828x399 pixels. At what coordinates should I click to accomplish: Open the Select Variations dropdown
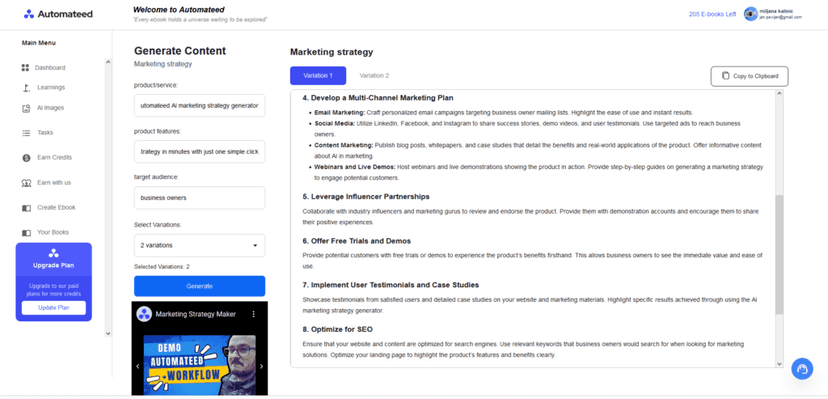click(x=200, y=245)
